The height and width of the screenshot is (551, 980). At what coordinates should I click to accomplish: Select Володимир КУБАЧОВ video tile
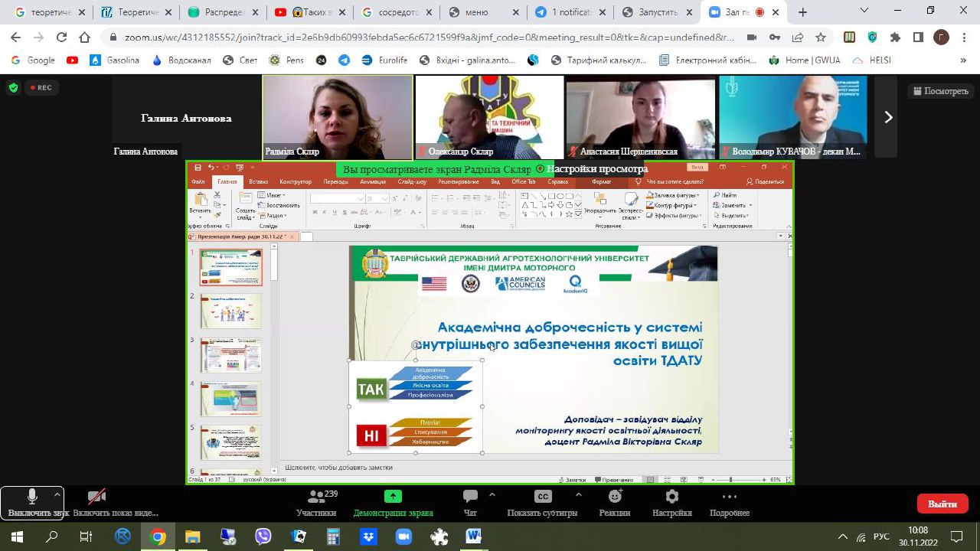pyautogui.click(x=793, y=117)
